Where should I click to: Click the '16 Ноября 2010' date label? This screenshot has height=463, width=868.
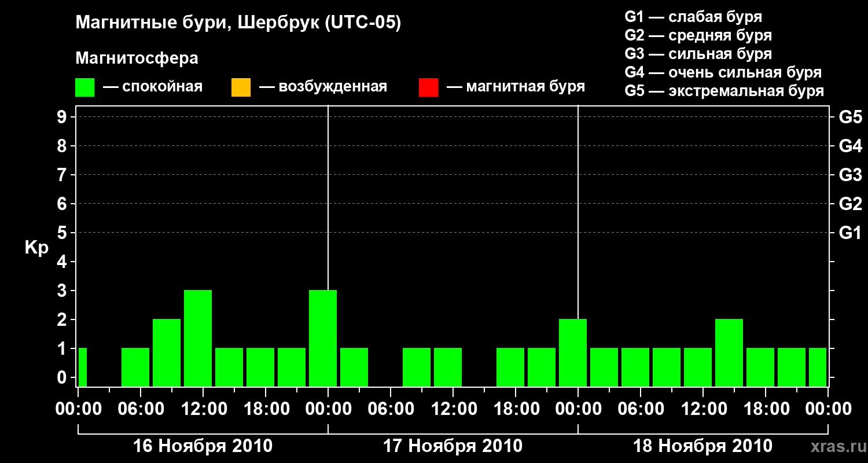[203, 446]
